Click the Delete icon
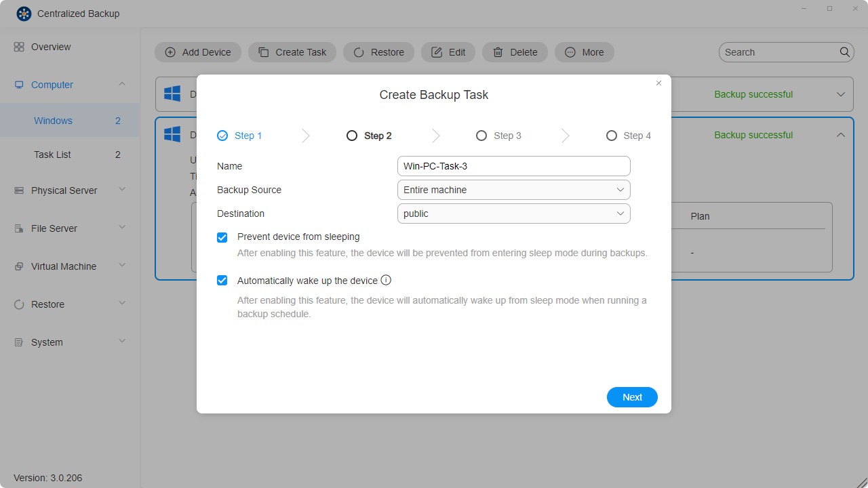The image size is (868, 488). [497, 52]
